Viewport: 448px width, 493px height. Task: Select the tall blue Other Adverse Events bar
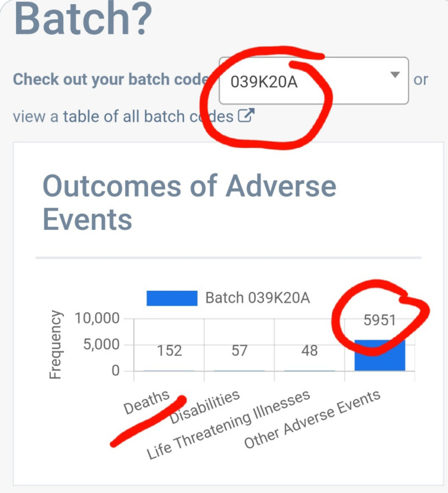(379, 356)
